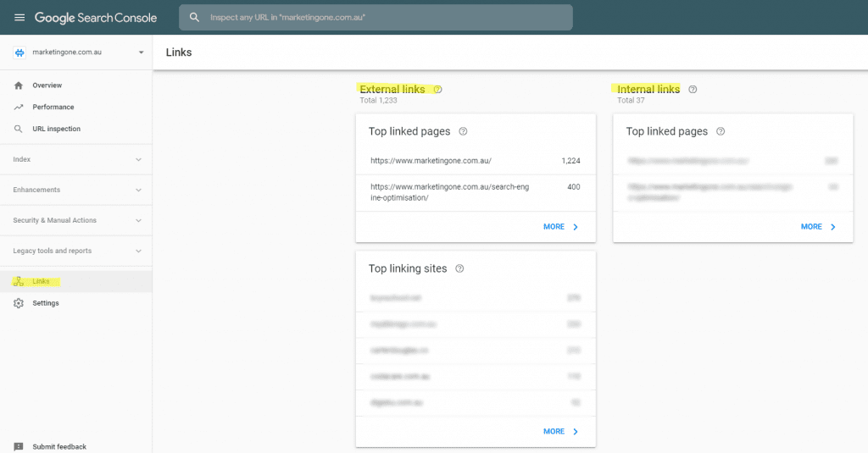Open the https://www.marketingone.com.au/ linked page row
Viewport: 868px width, 453px height.
coord(476,161)
